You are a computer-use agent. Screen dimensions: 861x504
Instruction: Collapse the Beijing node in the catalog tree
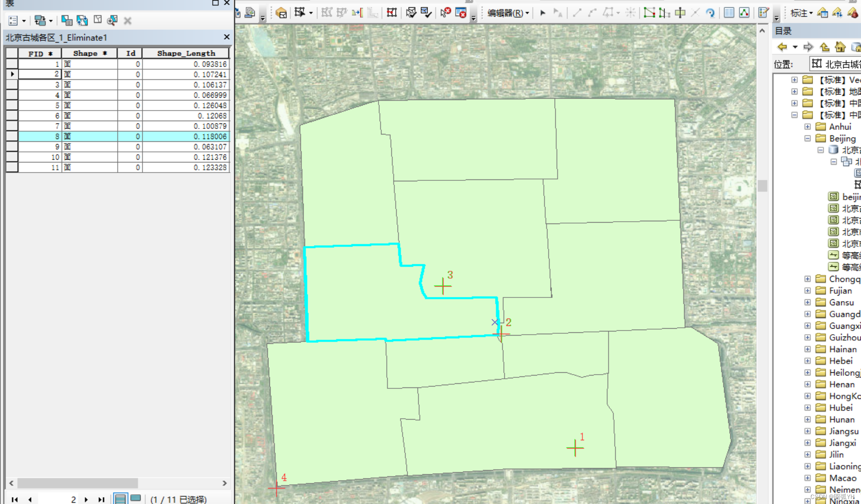(x=807, y=139)
